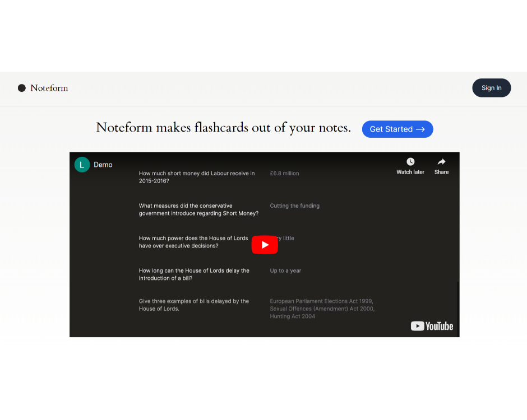The width and height of the screenshot is (527, 420).
Task: Click 'How much power does the House of Lords' question
Action: click(x=193, y=242)
